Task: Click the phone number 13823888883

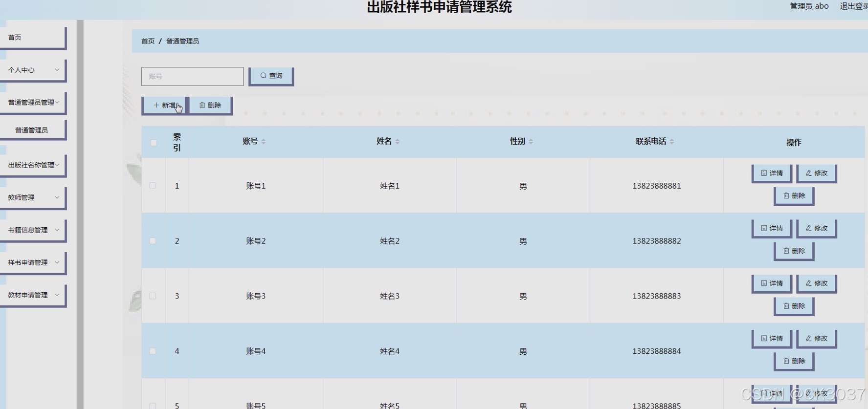Action: click(x=656, y=296)
